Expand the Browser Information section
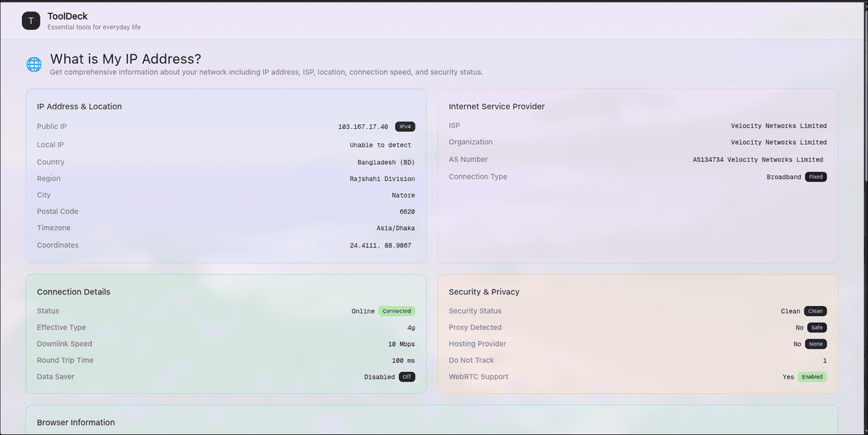 (x=76, y=422)
